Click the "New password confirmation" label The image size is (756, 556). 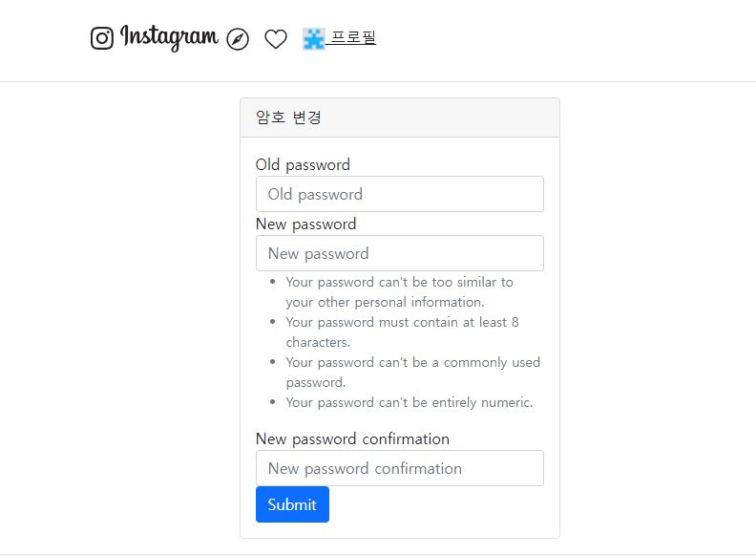click(x=352, y=438)
